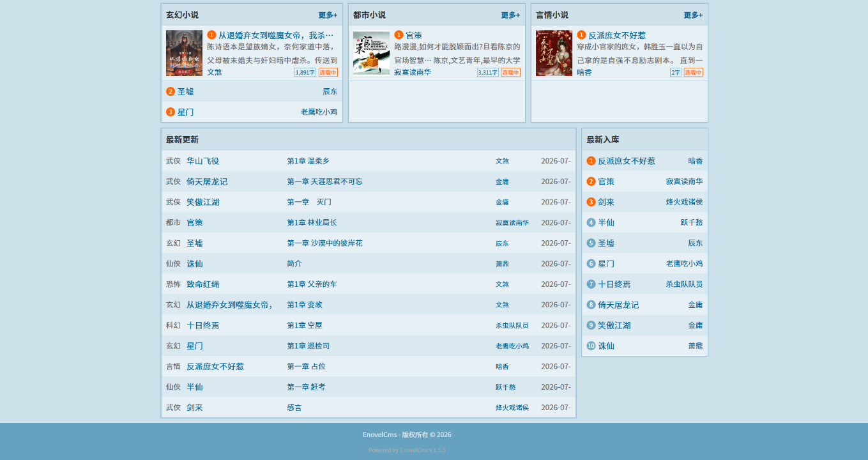Click 1,891字 word count tag

tap(305, 72)
